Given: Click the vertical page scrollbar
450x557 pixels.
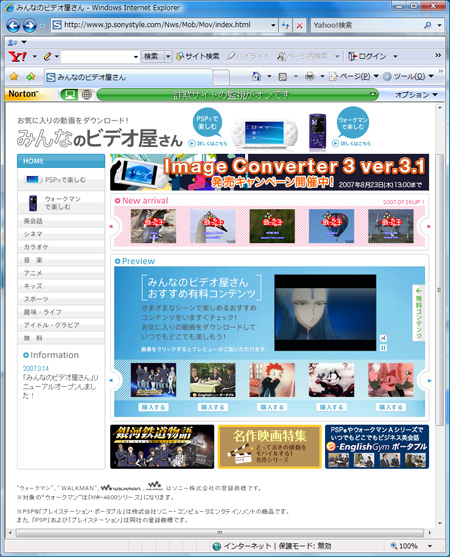Looking at the screenshot, I should pos(440,314).
